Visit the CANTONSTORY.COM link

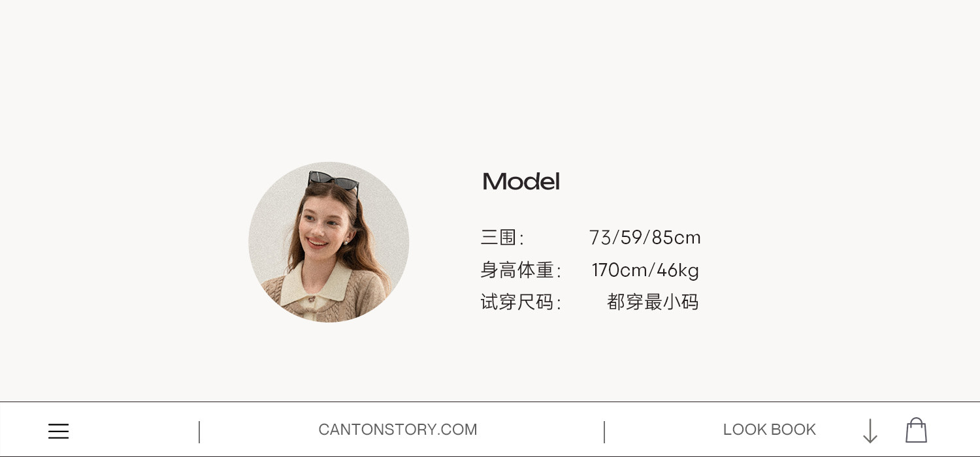pyautogui.click(x=397, y=430)
